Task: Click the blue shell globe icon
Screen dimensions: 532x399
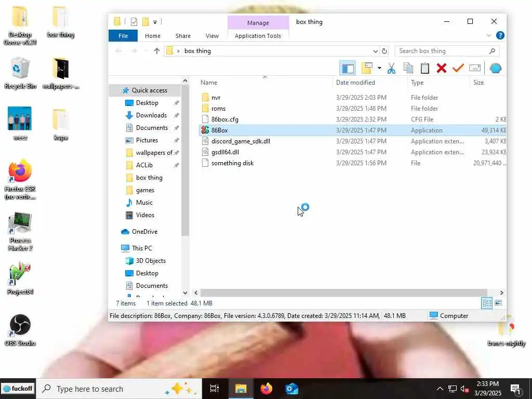Action: 495,68
